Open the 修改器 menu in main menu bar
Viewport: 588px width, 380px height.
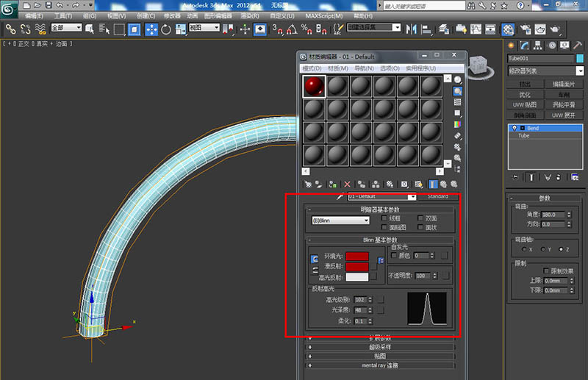click(x=171, y=15)
